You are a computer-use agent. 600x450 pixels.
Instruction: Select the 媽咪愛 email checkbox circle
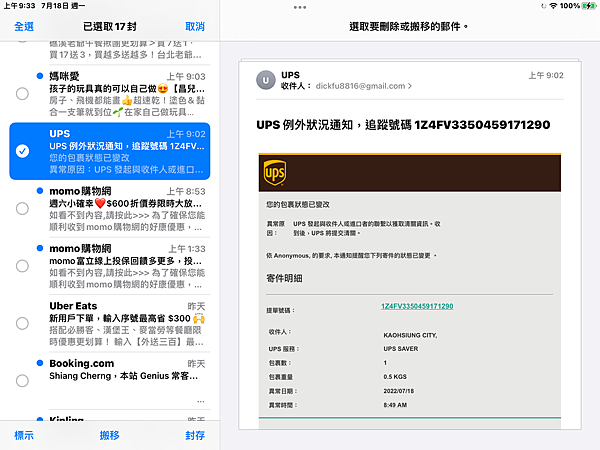tap(22, 94)
